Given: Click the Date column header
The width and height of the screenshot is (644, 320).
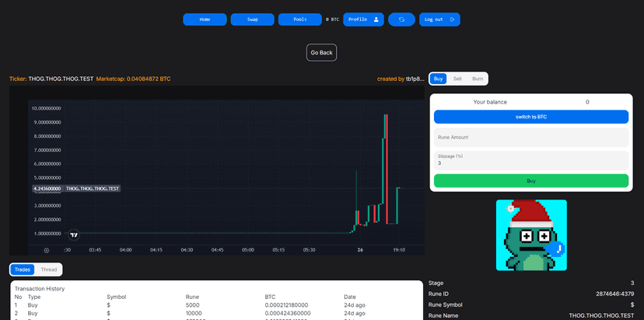Looking at the screenshot, I should click(350, 297).
